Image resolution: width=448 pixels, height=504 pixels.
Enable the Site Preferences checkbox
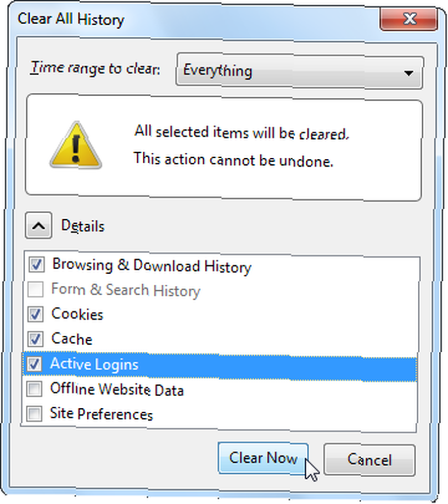point(34,414)
